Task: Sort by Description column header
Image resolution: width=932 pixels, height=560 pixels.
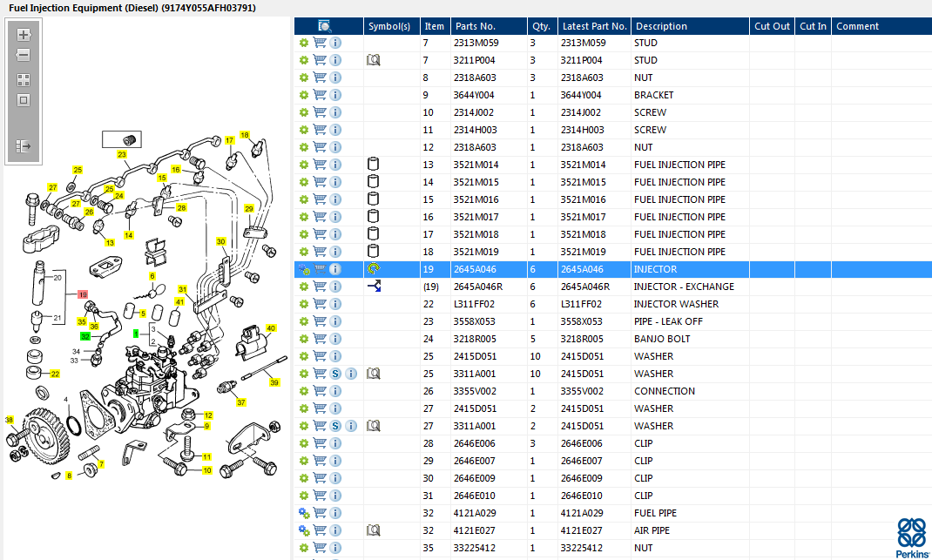Action: [x=662, y=26]
